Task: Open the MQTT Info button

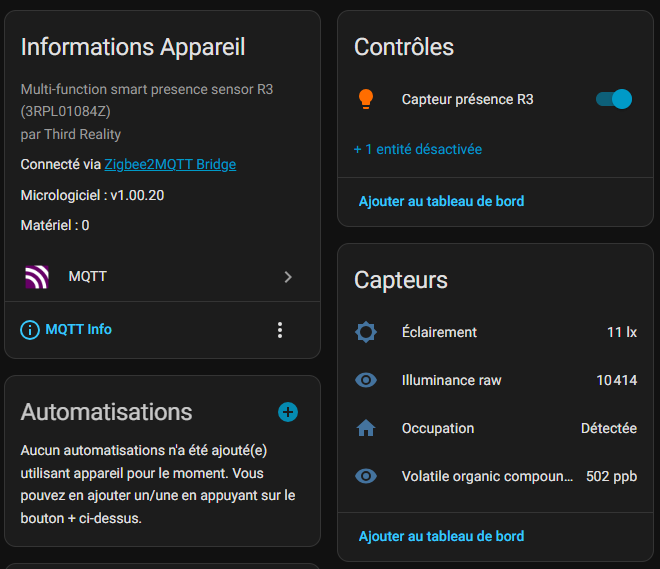Action: coord(78,330)
